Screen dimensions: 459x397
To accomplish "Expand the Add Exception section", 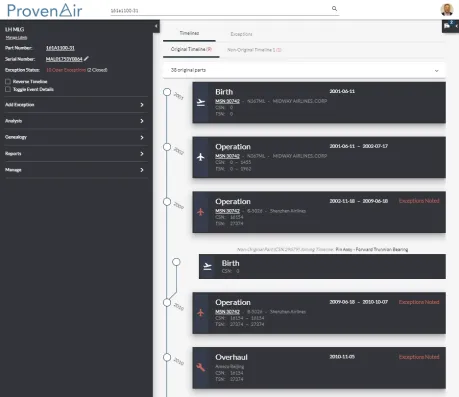I will tap(76, 105).
